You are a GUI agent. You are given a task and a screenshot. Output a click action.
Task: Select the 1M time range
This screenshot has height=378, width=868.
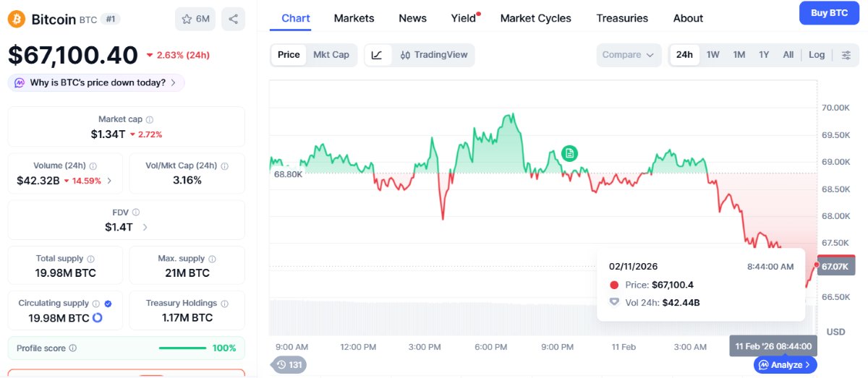pos(739,55)
